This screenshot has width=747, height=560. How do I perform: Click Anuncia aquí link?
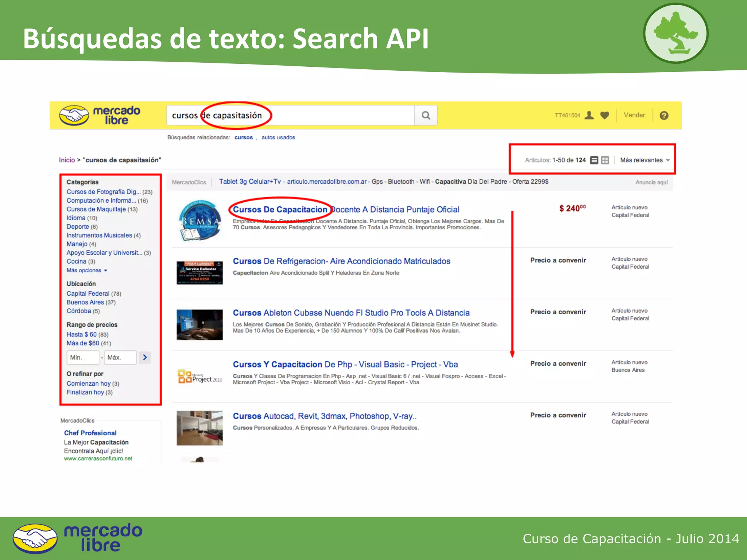coord(652,182)
